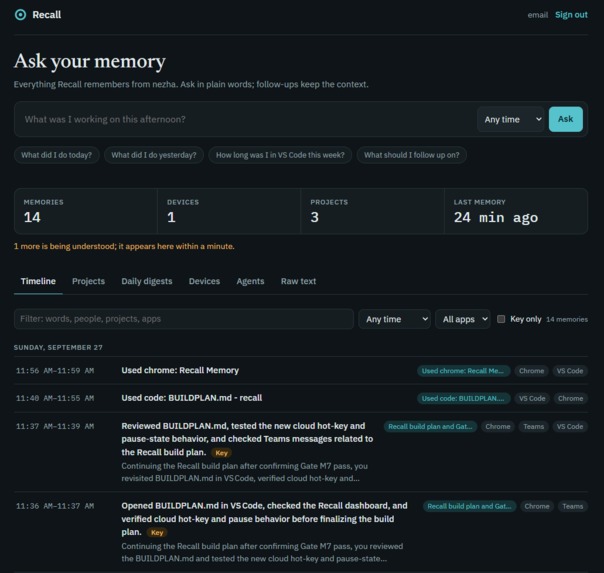604x573 pixels.
Task: Click the Teams tag on the 11:37 AM row
Action: coord(534,426)
